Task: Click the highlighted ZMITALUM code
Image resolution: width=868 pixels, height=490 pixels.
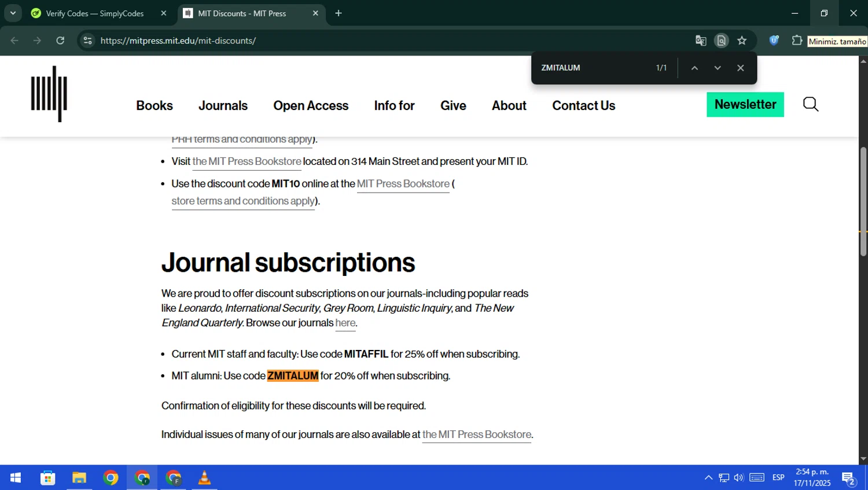Action: click(x=293, y=376)
